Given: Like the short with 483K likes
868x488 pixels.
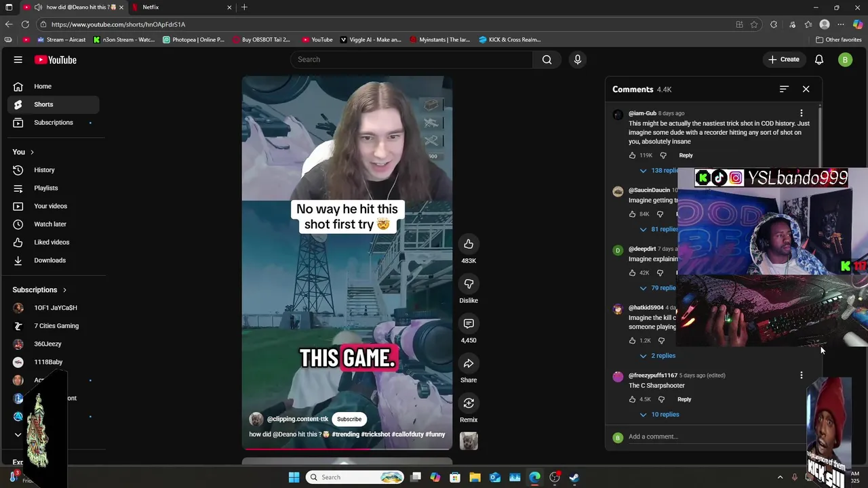Looking at the screenshot, I should click(469, 244).
